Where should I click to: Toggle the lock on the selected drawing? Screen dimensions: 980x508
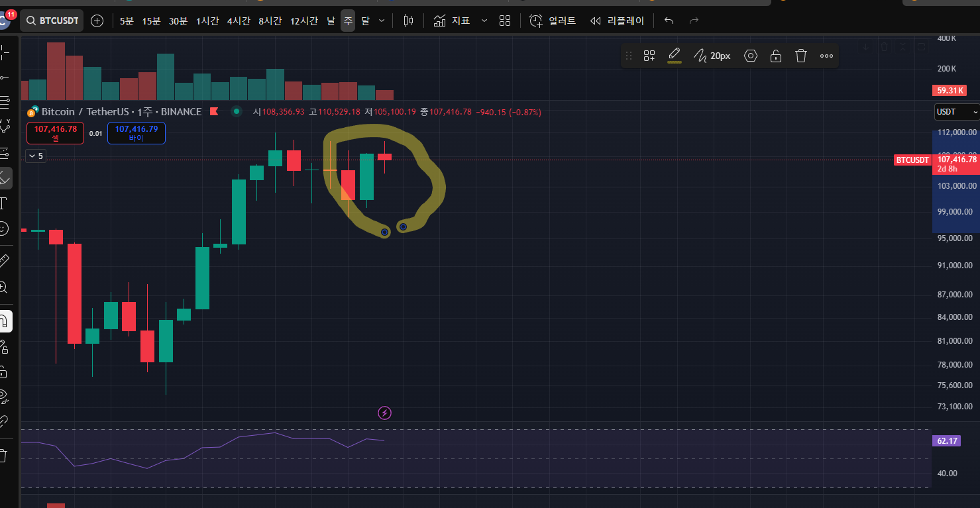[776, 56]
